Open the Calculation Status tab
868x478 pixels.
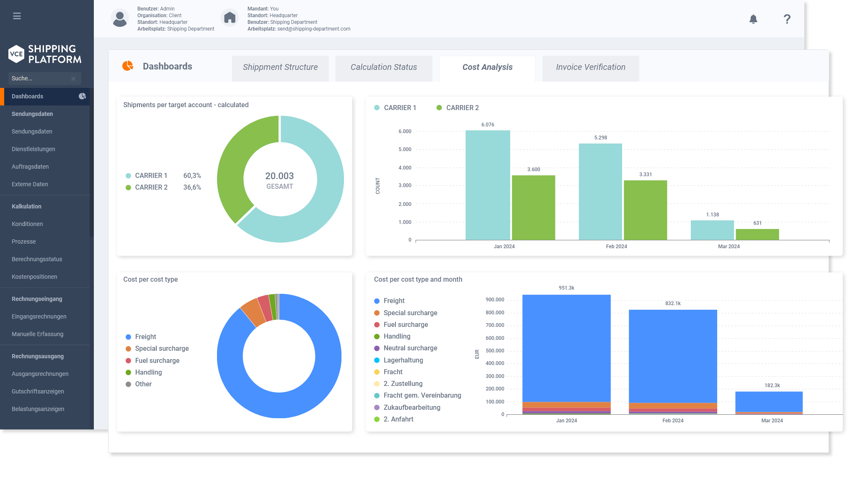pos(383,67)
